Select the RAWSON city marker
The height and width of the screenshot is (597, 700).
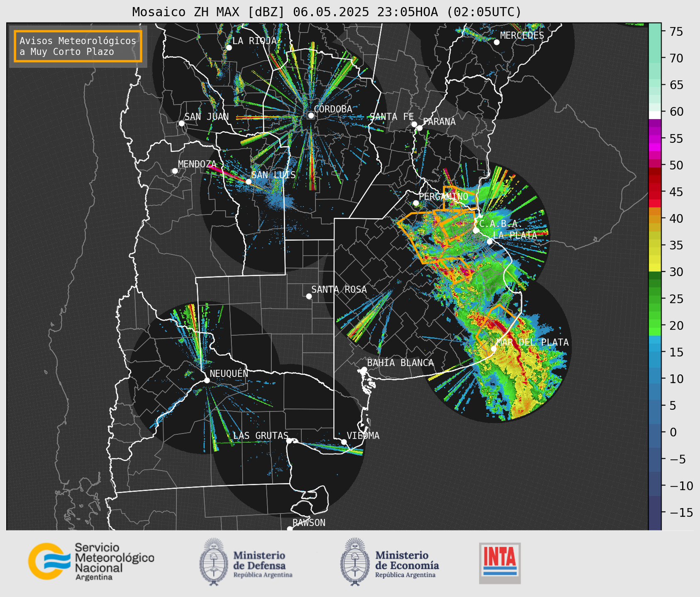click(x=290, y=529)
